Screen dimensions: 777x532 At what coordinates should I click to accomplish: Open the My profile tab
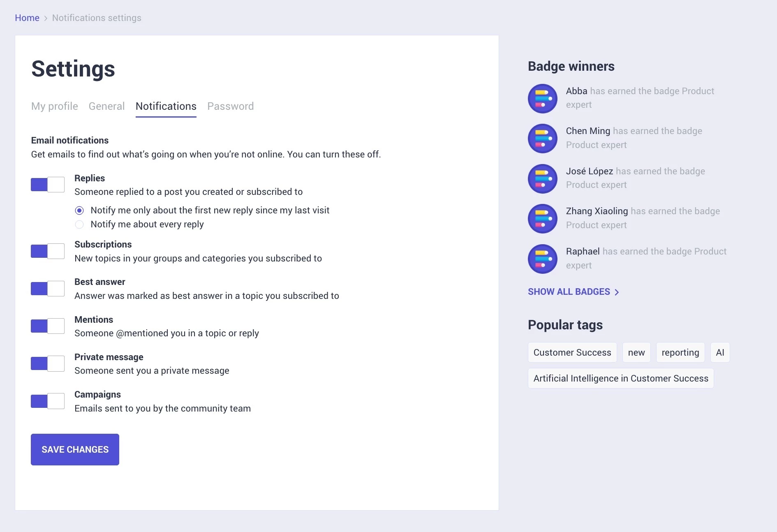(55, 106)
